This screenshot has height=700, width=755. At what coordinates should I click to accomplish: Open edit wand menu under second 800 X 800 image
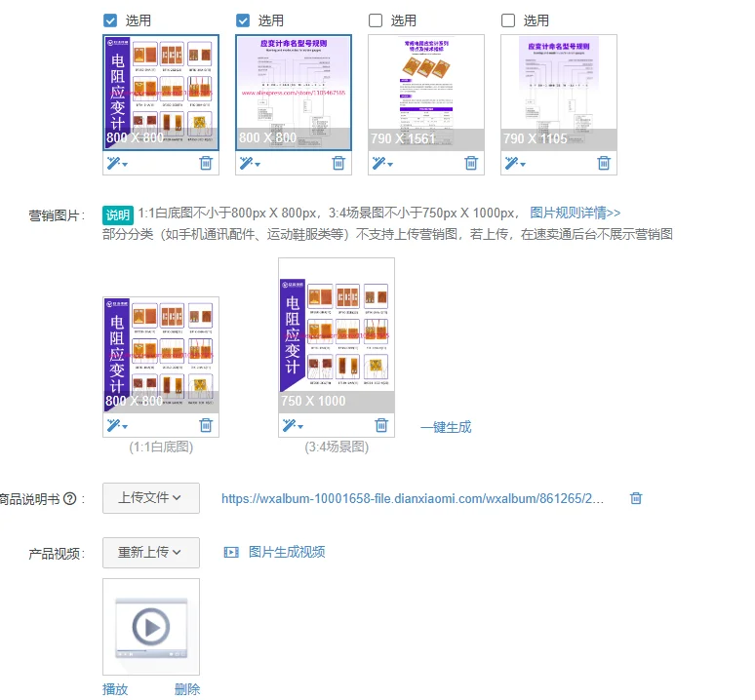[x=250, y=164]
